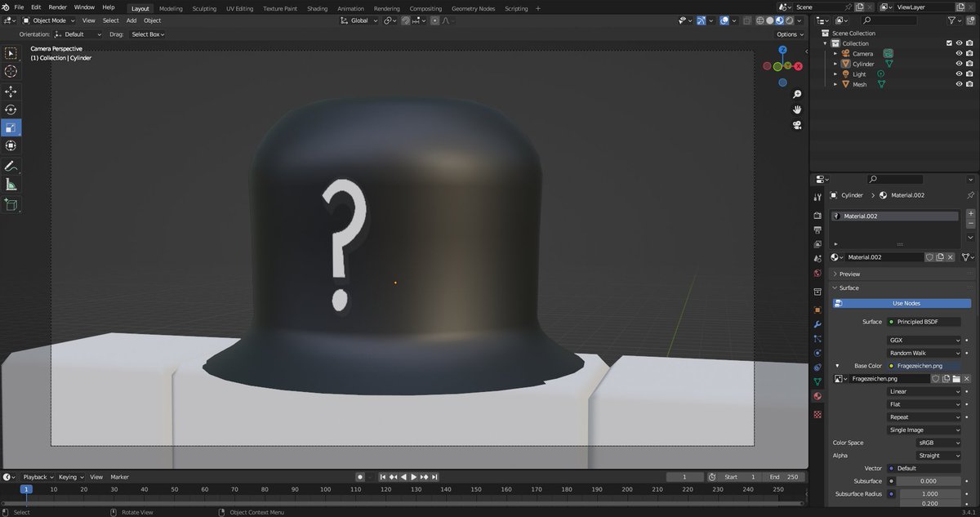Toggle snapping magnet in viewport header

[406, 20]
